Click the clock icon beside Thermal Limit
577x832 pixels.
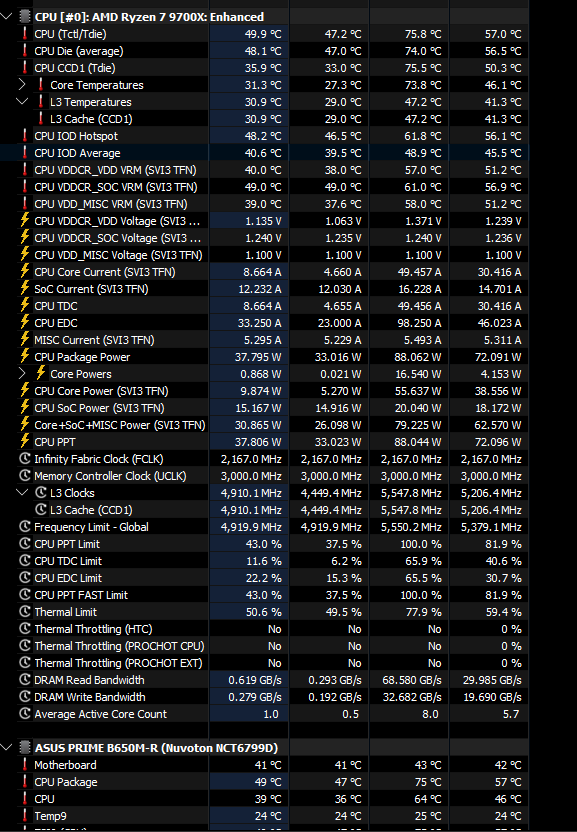point(24,612)
